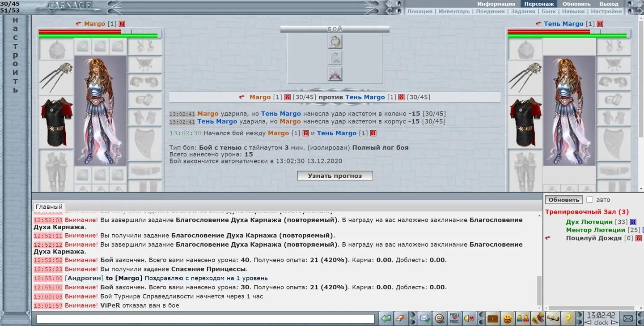Open the treasure chest icon

pyautogui.click(x=492, y=318)
